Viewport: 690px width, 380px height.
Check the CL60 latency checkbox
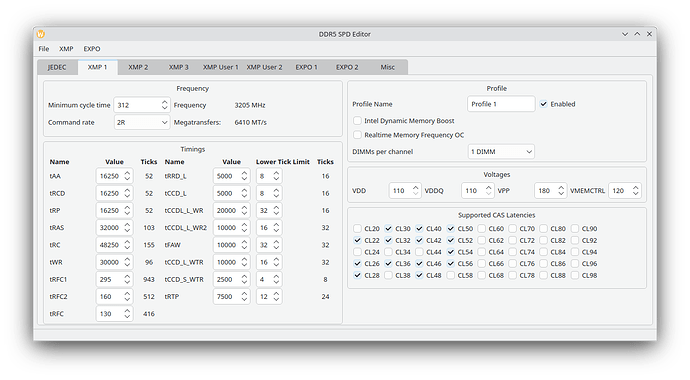coord(482,229)
